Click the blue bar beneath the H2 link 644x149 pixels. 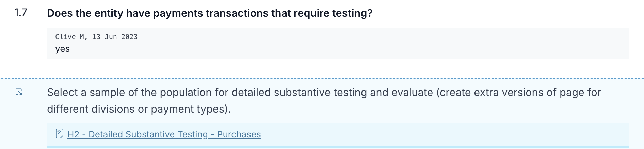(x=338, y=147)
